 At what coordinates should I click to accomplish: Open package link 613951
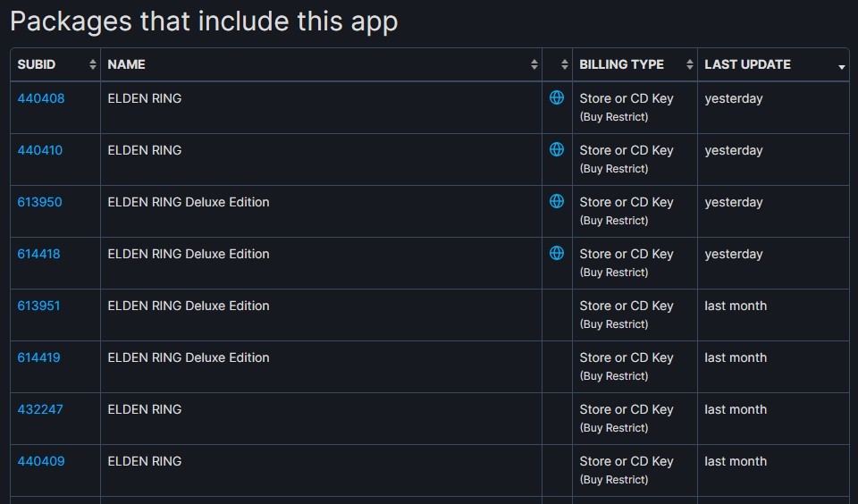click(39, 306)
